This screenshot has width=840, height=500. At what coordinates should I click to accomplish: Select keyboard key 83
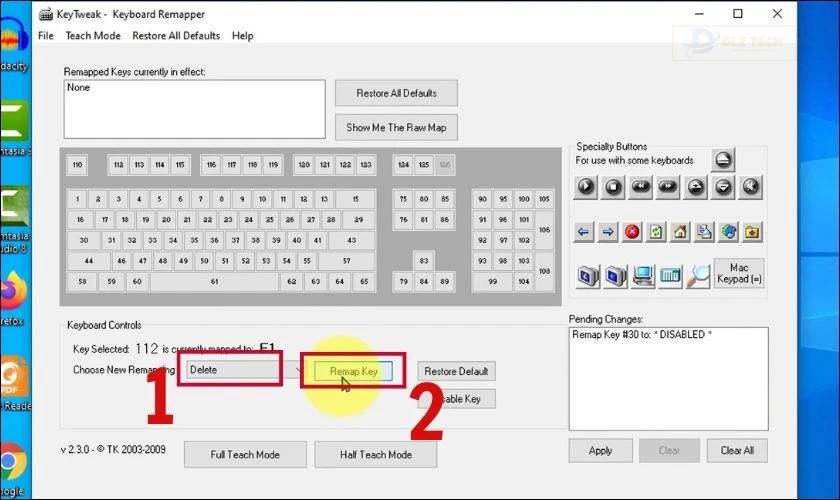click(424, 261)
